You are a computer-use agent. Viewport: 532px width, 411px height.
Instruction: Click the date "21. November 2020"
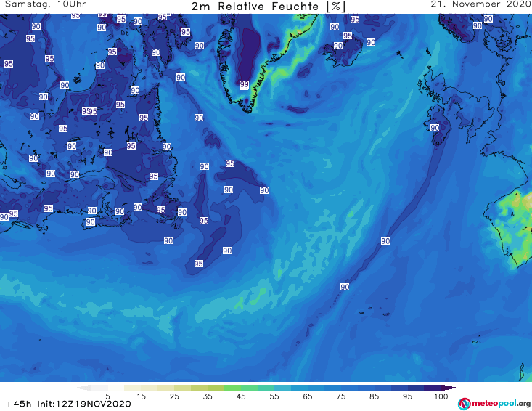coord(480,4)
